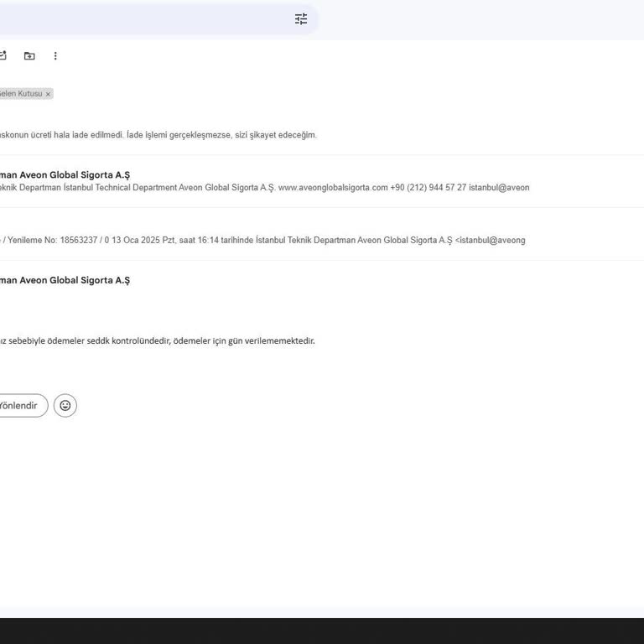Click the Gelen Kutusu label chip

coord(20,94)
